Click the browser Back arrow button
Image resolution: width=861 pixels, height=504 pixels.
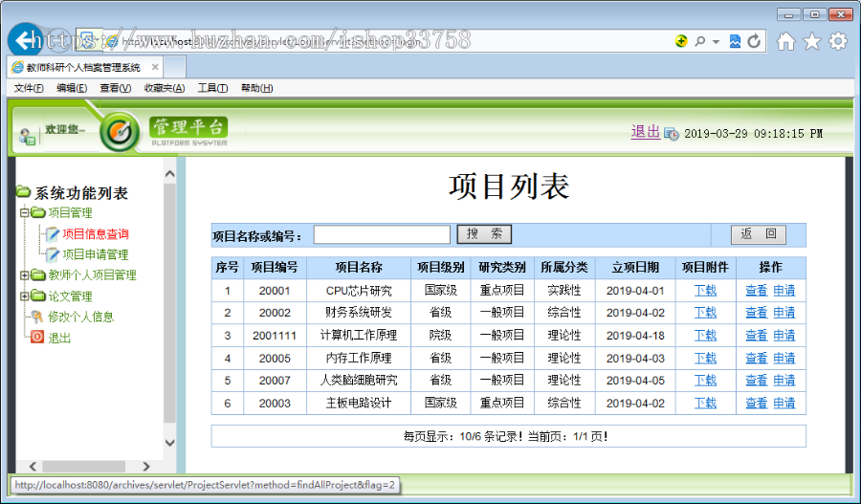coord(25,40)
